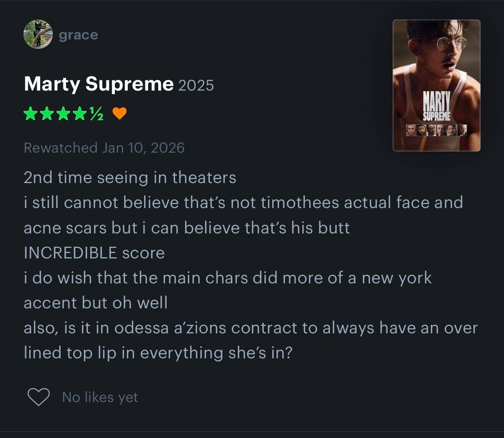
Task: Click the line '2nd time seeing in theaters'
Action: click(130, 177)
